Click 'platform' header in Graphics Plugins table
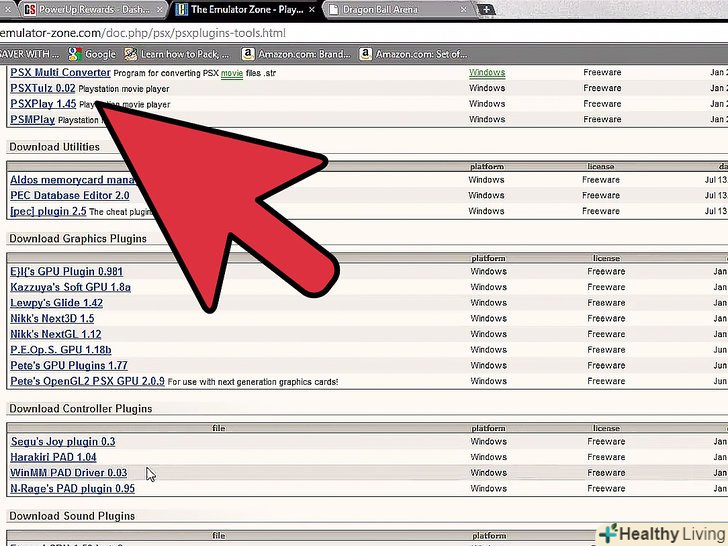This screenshot has height=546, width=728. click(x=488, y=259)
